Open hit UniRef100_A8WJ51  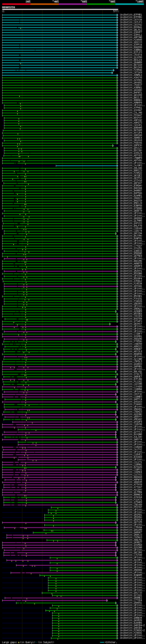131,540
